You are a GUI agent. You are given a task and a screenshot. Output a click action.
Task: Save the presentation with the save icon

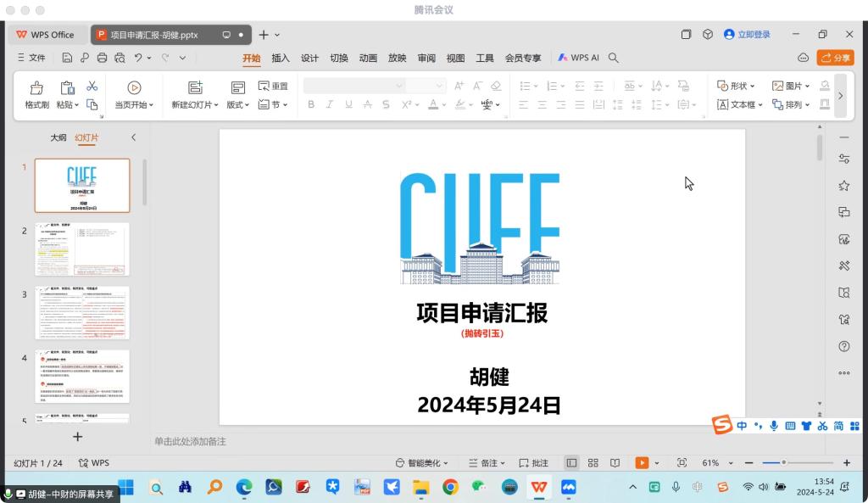coord(67,58)
